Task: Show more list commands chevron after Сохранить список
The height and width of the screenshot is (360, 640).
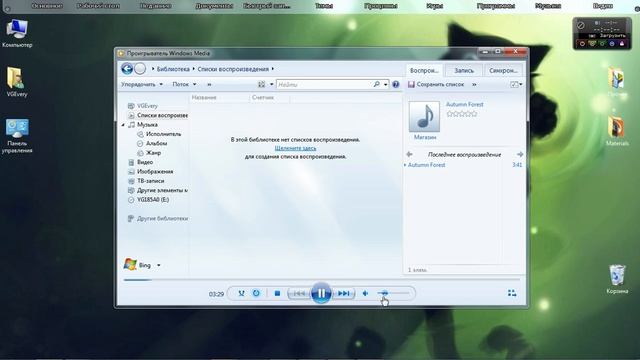Action: pyautogui.click(x=474, y=84)
